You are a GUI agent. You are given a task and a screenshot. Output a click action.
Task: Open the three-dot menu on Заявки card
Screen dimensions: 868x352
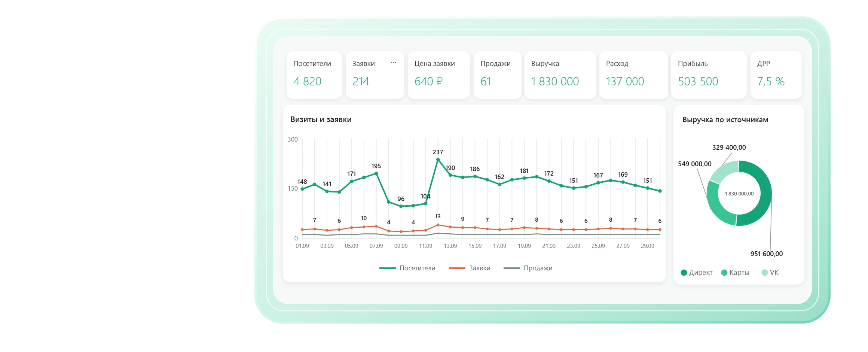(x=393, y=63)
